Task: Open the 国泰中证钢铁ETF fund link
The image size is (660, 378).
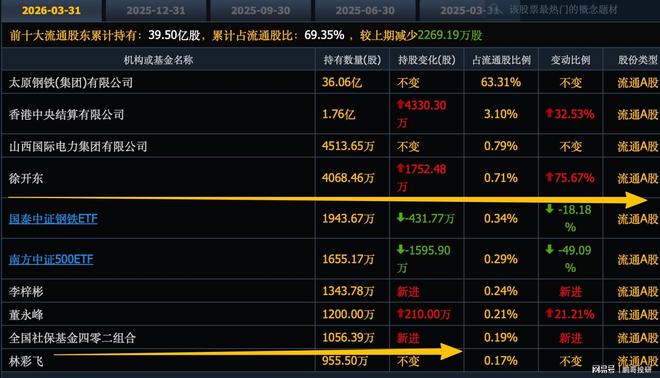Action: coord(53,219)
